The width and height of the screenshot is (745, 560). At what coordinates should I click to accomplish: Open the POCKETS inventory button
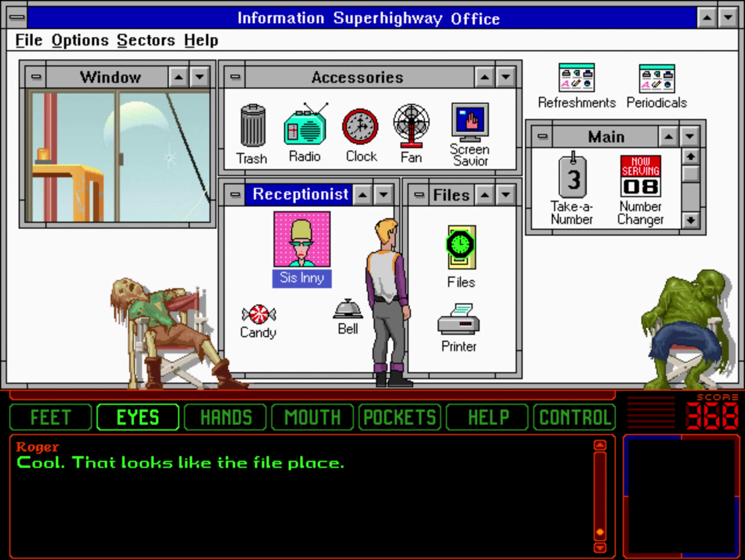(400, 417)
